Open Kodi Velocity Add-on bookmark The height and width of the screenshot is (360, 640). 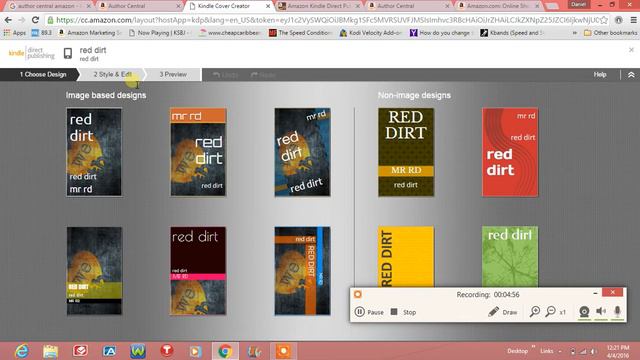[x=371, y=33]
